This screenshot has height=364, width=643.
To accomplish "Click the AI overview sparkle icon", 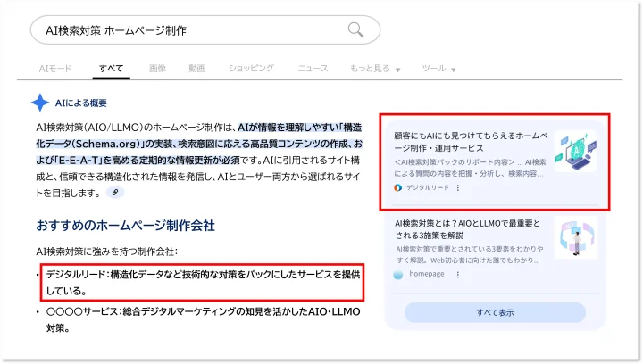I will [x=40, y=103].
